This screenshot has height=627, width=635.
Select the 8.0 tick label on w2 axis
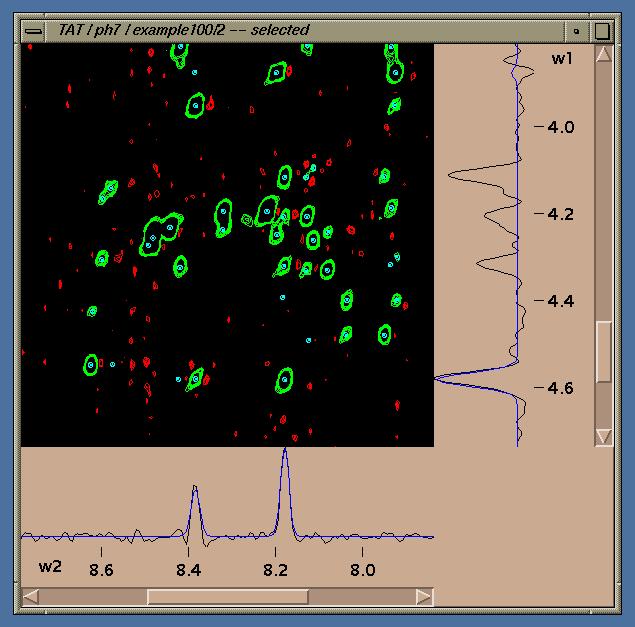point(362,570)
